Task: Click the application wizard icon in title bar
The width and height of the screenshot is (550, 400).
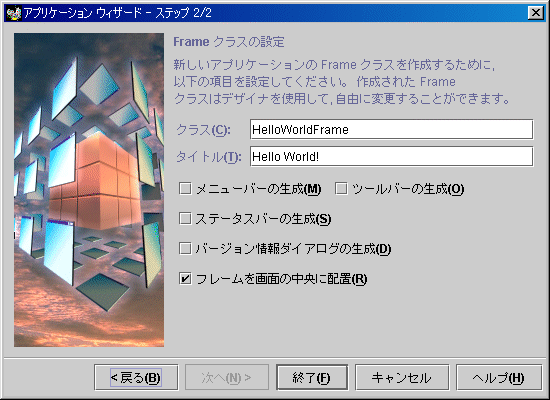Action: pos(14,13)
